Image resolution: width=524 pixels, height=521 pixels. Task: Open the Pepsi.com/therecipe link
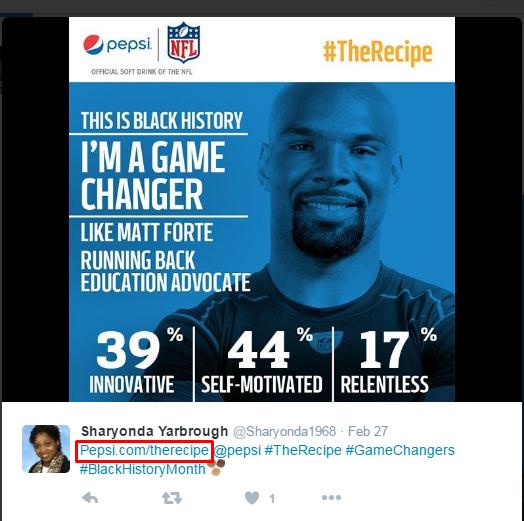coord(144,450)
